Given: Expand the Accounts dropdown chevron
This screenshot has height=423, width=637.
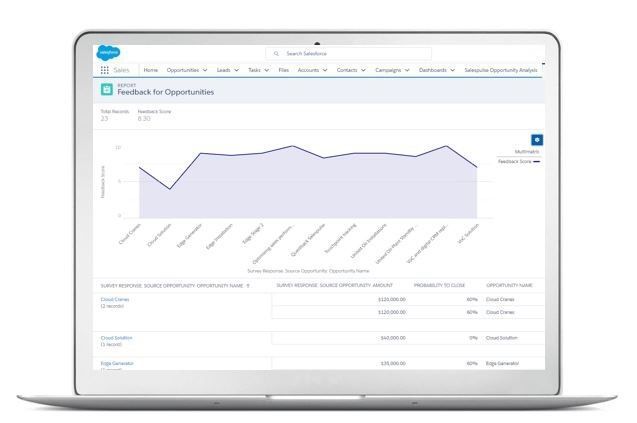Looking at the screenshot, I should tap(325, 70).
